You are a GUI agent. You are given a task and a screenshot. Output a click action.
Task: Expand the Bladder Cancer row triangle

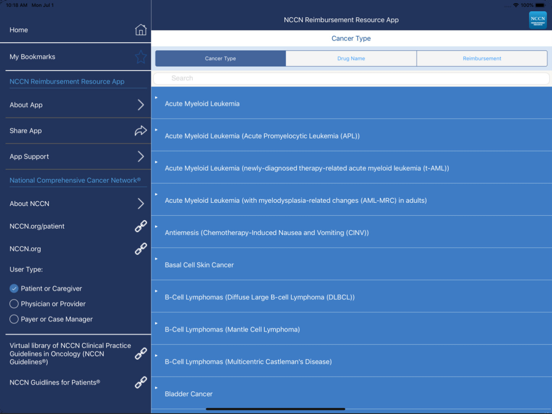tap(156, 388)
